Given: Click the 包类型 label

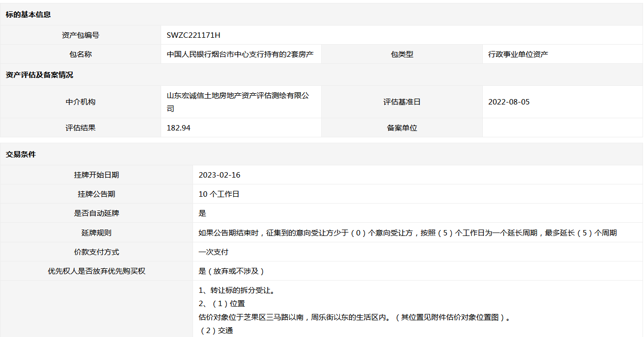Looking at the screenshot, I should (402, 54).
